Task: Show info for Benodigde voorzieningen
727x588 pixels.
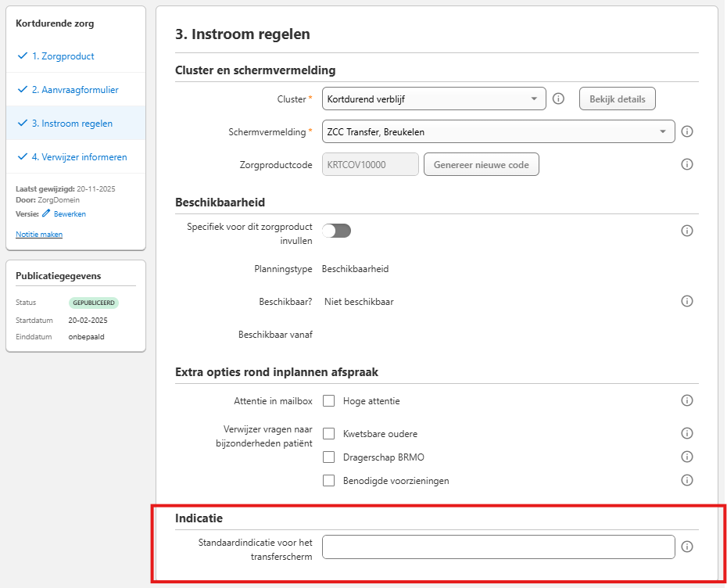Action: pyautogui.click(x=686, y=480)
